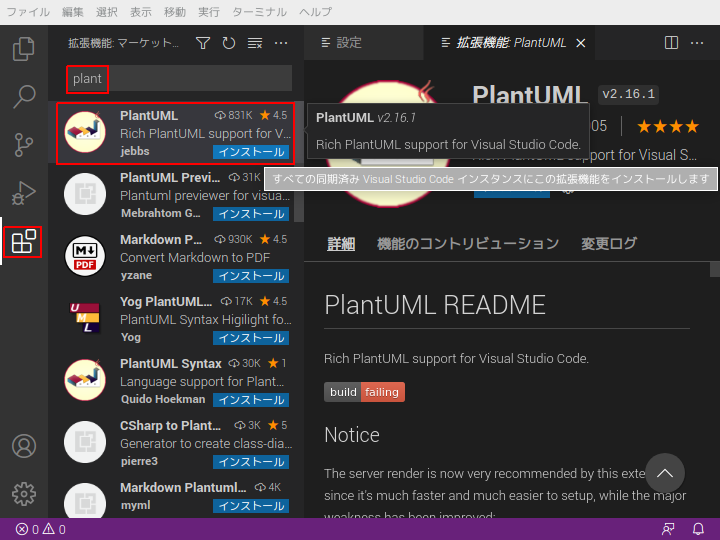Open the 移動 menu
Screen dimensions: 720x540
click(174, 12)
